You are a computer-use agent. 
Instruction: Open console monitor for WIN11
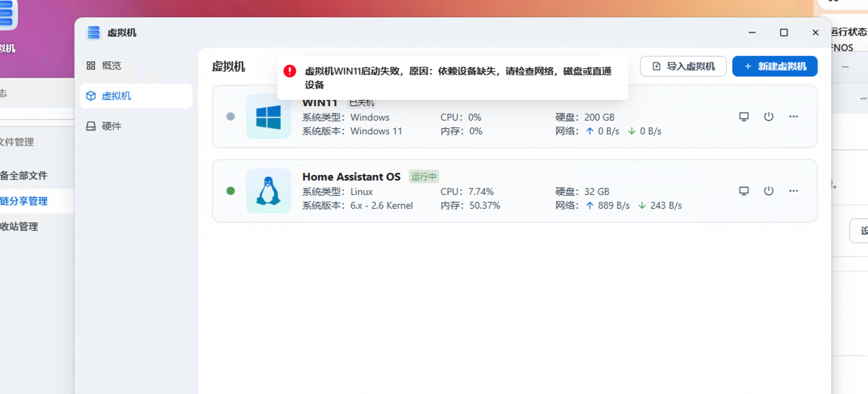click(x=743, y=116)
